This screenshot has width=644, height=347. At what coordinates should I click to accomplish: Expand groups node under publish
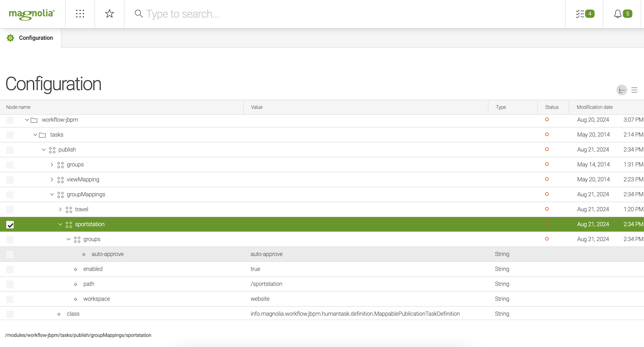[52, 165]
